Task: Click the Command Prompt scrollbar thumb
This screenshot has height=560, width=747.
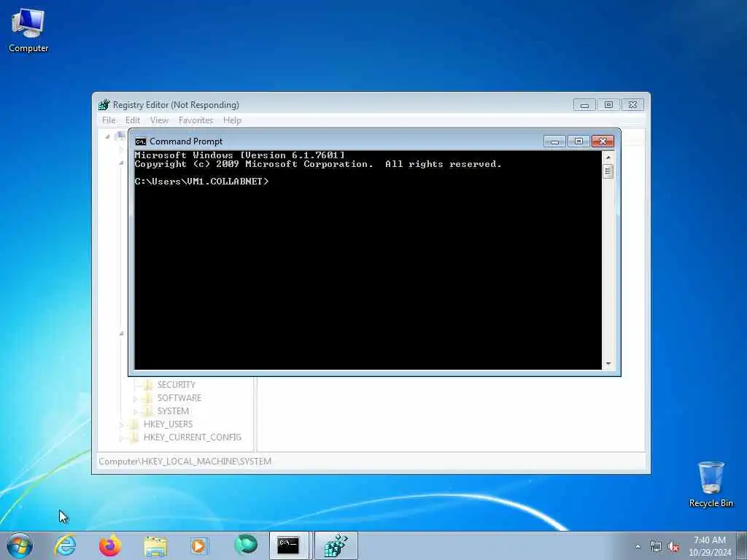Action: [608, 171]
